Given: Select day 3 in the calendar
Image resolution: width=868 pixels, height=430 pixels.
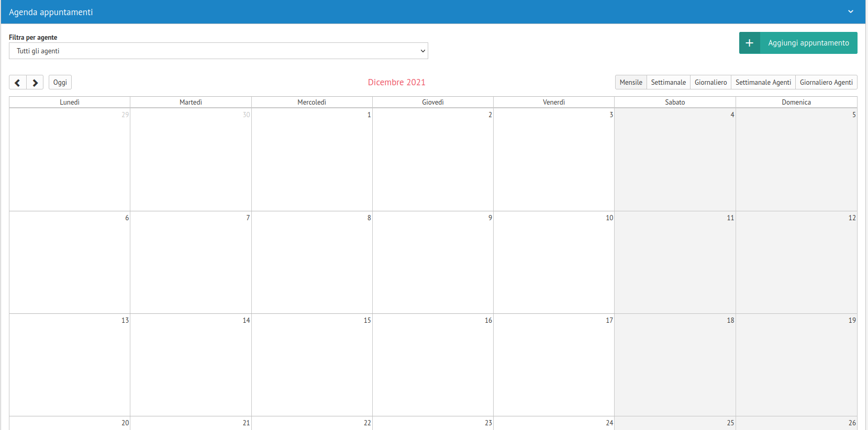Looking at the screenshot, I should [x=554, y=160].
